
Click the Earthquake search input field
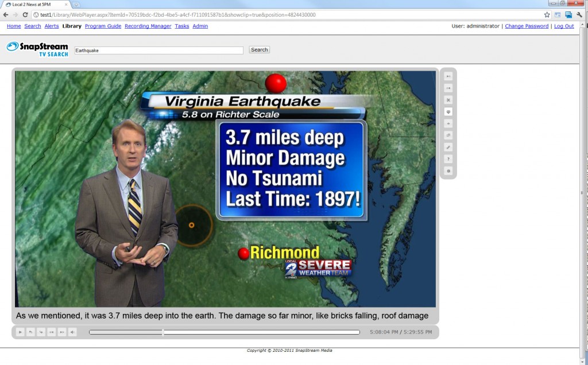pos(158,51)
